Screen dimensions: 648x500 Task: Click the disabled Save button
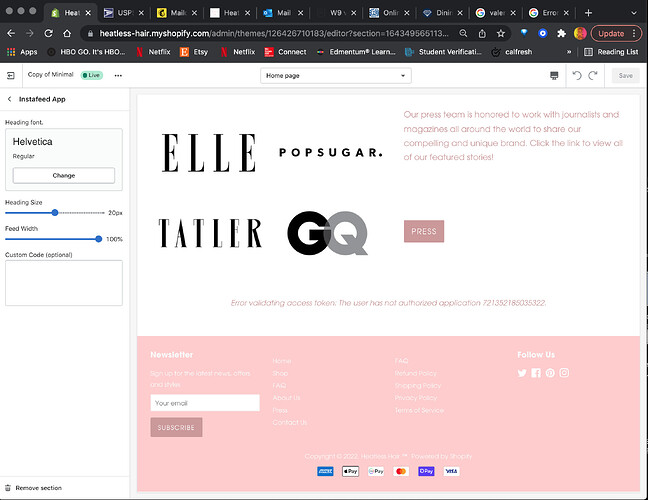tap(625, 76)
